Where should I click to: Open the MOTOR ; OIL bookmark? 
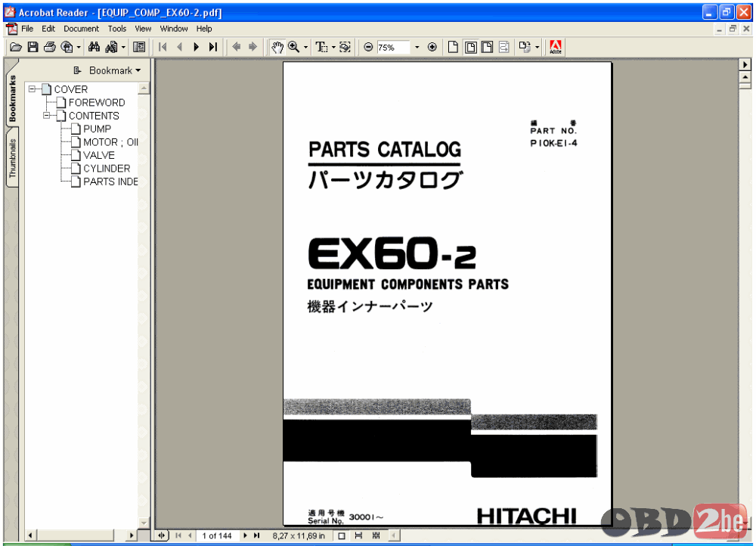[x=110, y=142]
